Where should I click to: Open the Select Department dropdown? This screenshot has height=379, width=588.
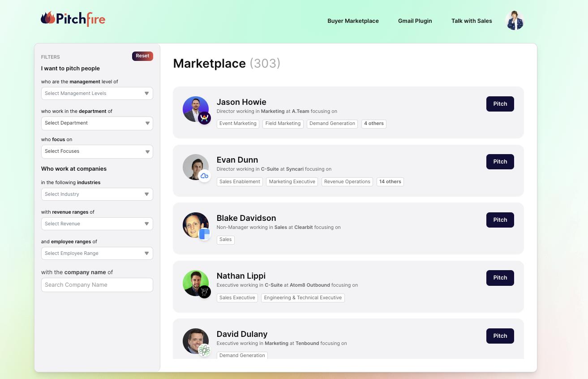(x=97, y=123)
